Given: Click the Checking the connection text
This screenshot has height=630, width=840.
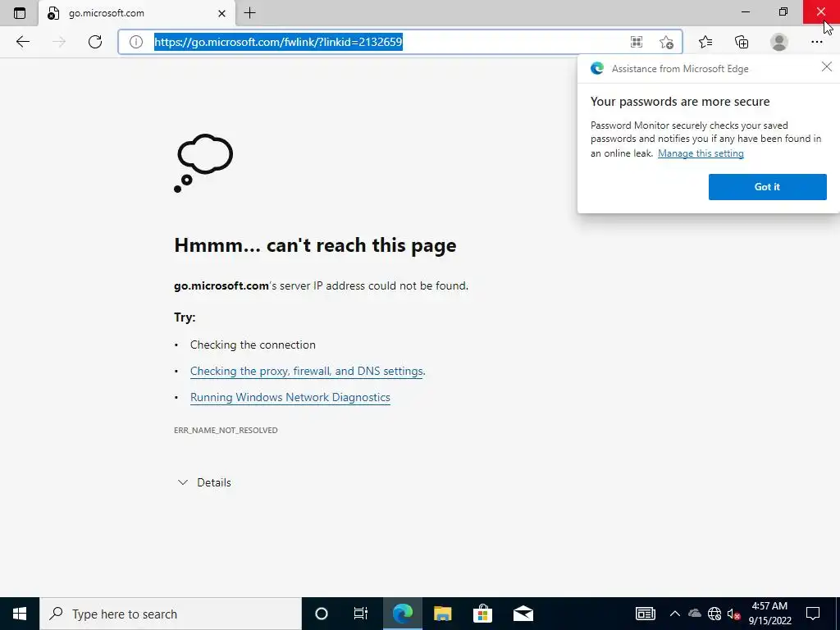Looking at the screenshot, I should tap(253, 345).
